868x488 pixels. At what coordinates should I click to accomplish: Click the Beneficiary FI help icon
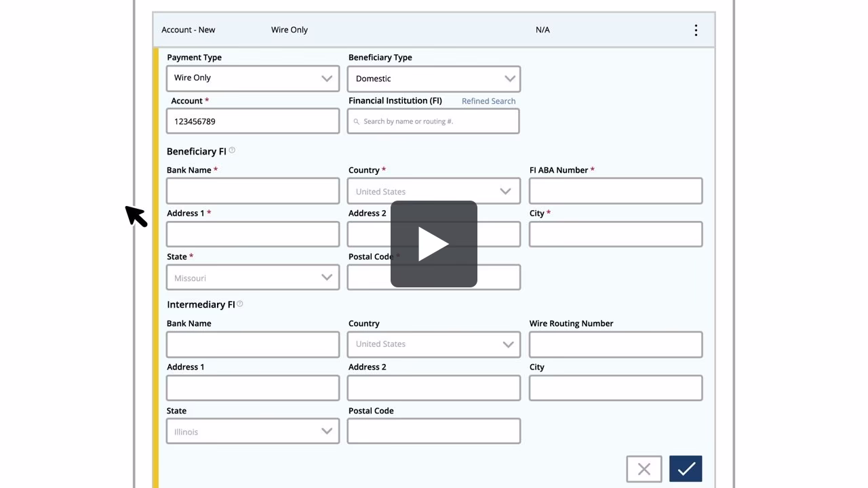pyautogui.click(x=232, y=150)
